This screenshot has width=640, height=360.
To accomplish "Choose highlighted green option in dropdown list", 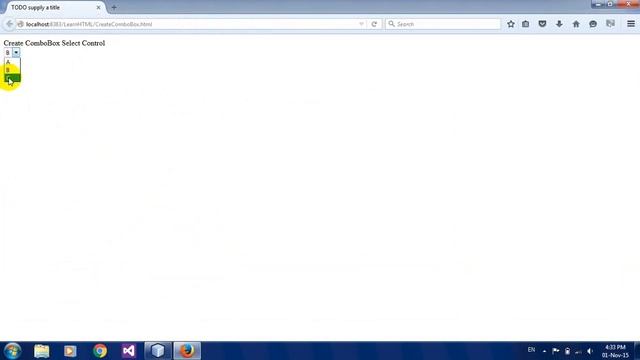I will pos(12,78).
